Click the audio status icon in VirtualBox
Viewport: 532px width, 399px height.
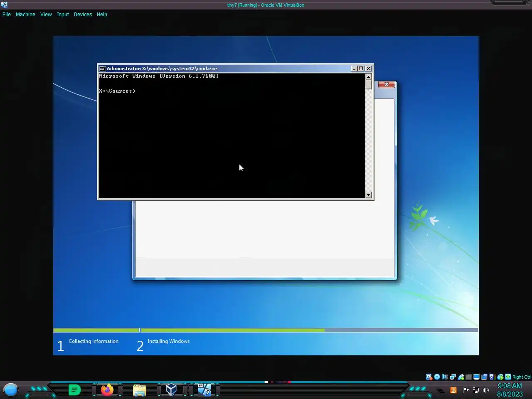445,377
